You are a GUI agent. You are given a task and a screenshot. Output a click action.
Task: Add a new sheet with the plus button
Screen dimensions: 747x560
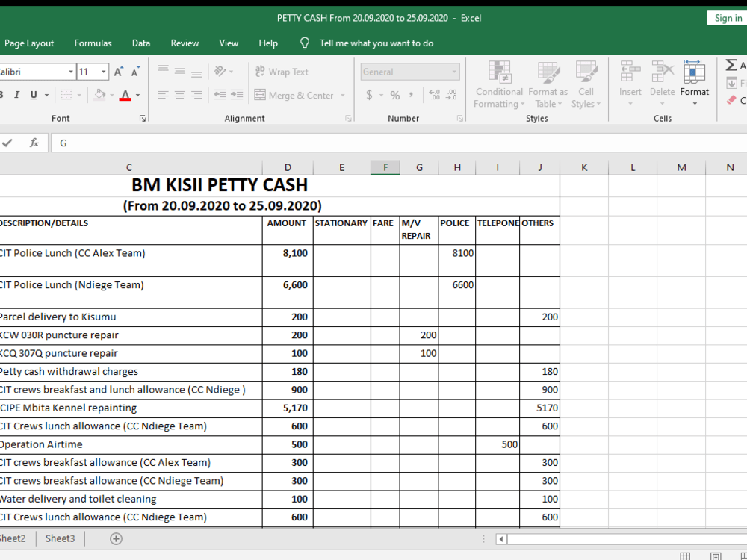tap(116, 538)
